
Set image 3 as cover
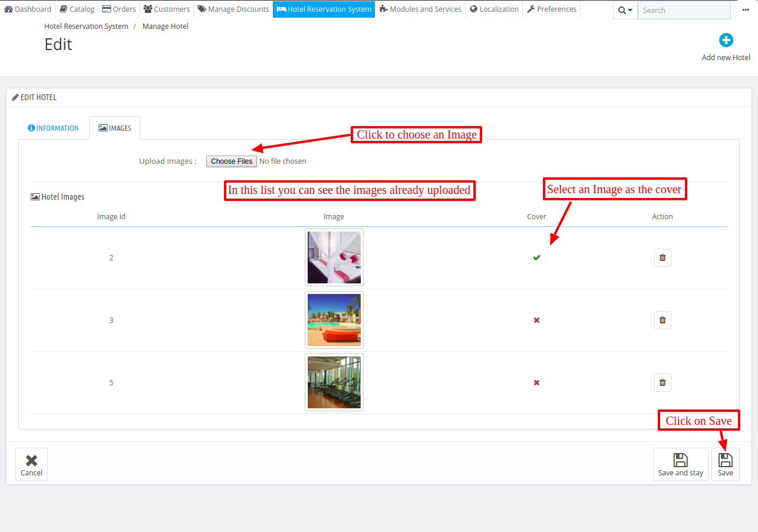click(x=536, y=320)
